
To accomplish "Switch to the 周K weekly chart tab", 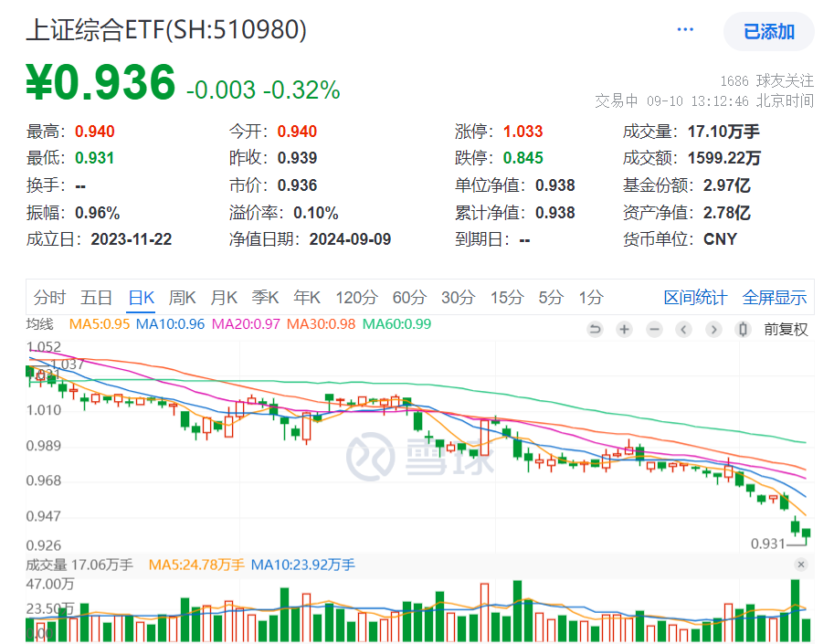I will [x=182, y=298].
